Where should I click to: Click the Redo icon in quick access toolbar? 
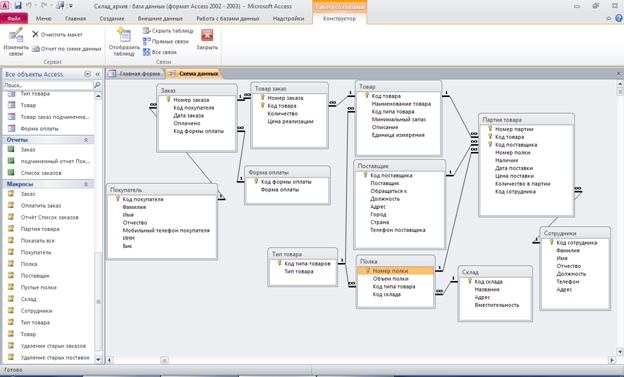pos(44,6)
